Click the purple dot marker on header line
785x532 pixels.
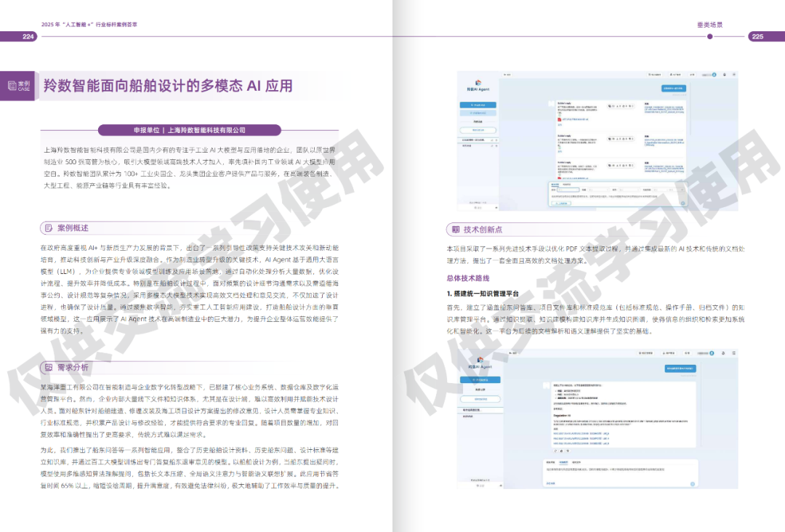coord(710,36)
